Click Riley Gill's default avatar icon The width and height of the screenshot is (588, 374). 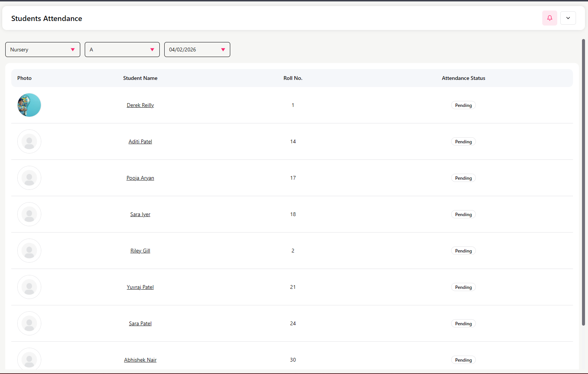[x=29, y=251]
